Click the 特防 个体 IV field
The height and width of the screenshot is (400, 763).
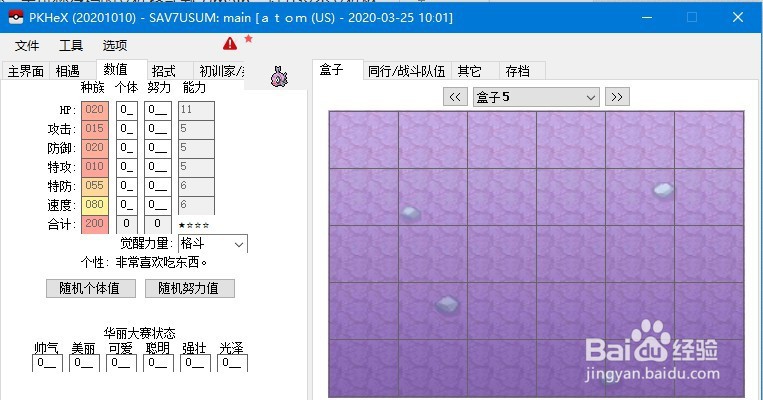tap(127, 186)
